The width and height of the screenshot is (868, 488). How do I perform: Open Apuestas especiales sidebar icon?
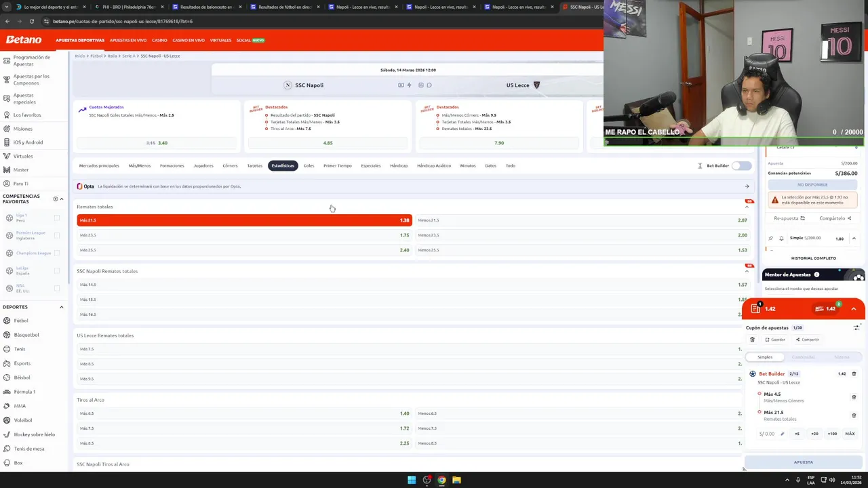pos(6,98)
